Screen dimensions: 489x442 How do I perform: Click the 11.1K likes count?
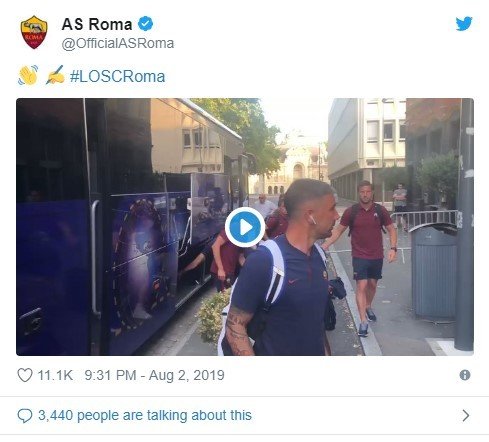[55, 375]
